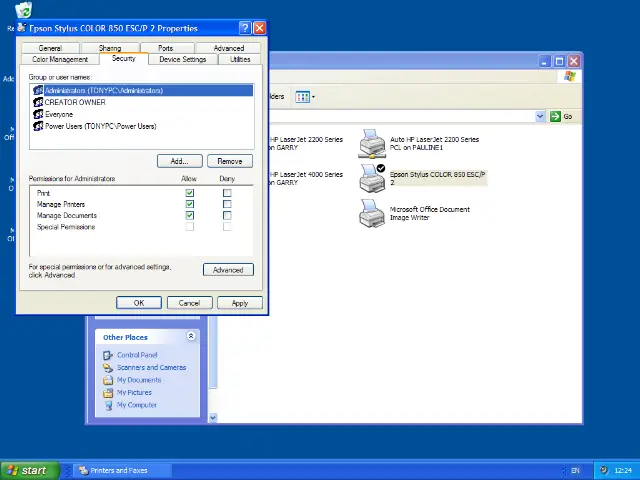Open the Device Settings tab
640x480 pixels.
182,59
